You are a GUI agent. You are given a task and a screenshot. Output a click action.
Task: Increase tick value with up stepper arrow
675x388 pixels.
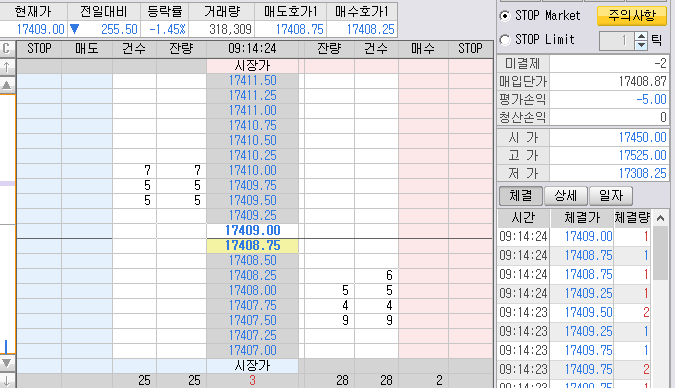[641, 37]
